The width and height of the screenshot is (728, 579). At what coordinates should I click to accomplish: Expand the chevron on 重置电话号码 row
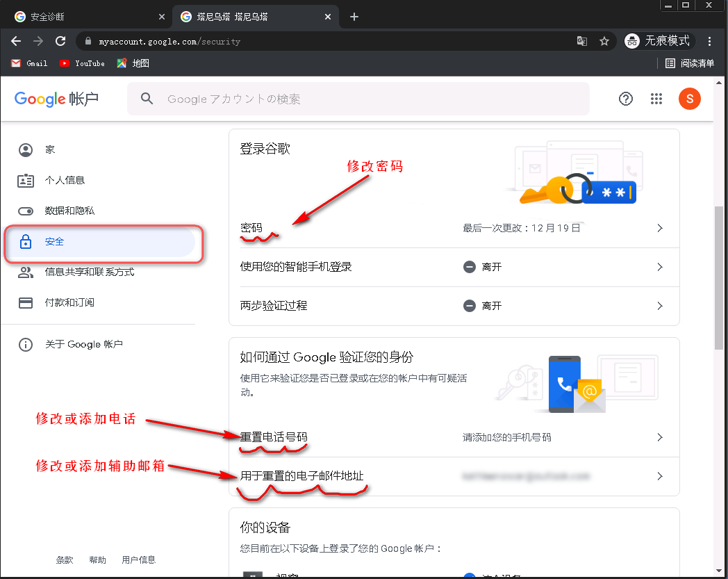tap(660, 437)
